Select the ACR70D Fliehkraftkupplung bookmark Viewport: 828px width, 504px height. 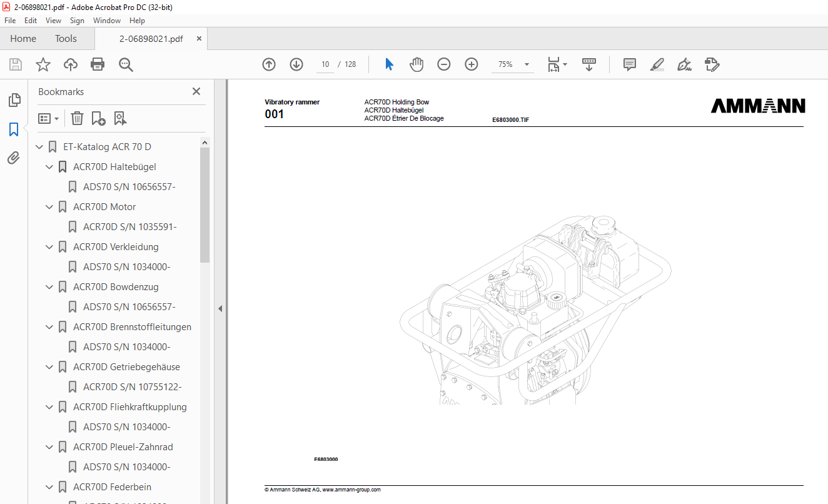click(130, 407)
